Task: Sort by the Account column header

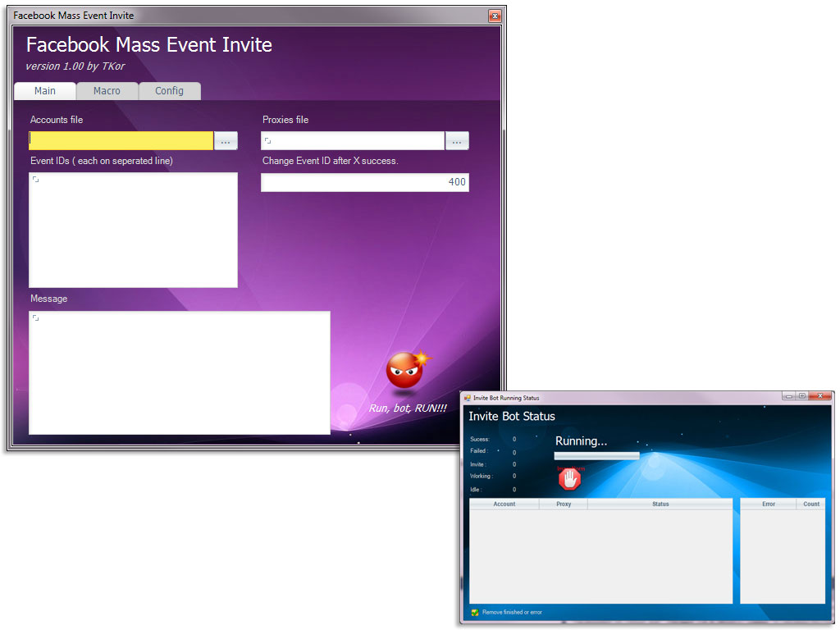Action: click(x=504, y=504)
